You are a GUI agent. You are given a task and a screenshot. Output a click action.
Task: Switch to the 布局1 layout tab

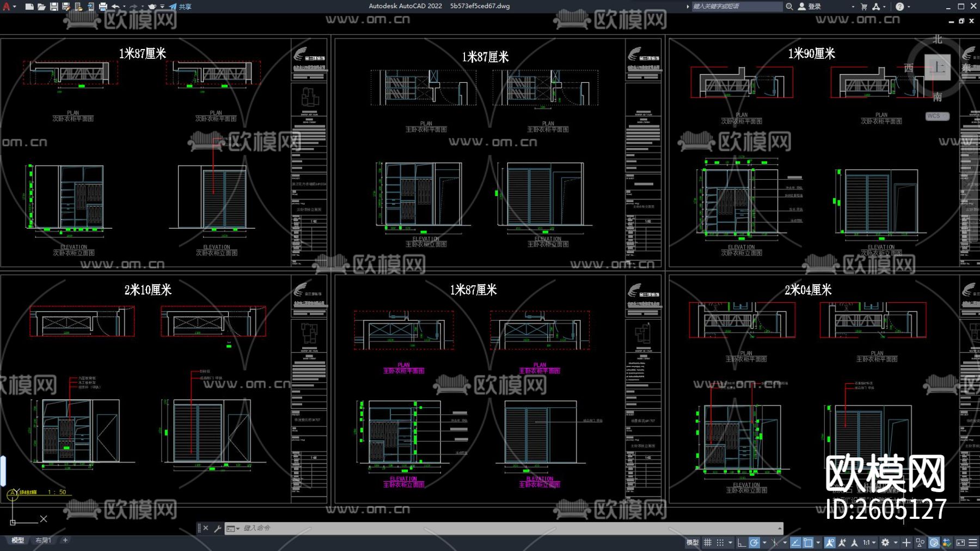point(43,540)
